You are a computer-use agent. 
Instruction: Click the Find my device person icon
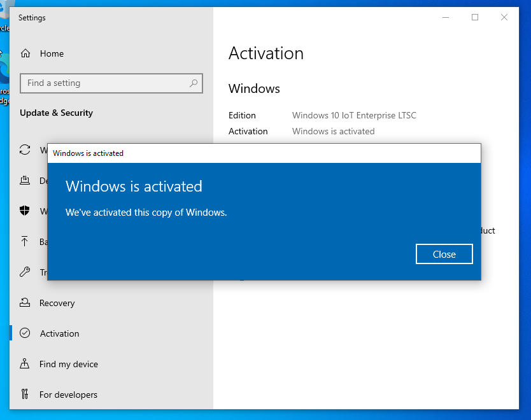pos(25,364)
